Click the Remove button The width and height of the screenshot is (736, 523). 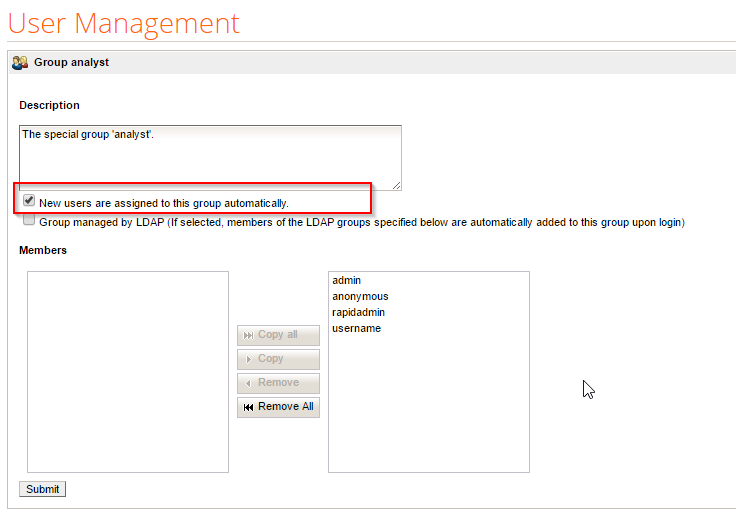coord(278,383)
